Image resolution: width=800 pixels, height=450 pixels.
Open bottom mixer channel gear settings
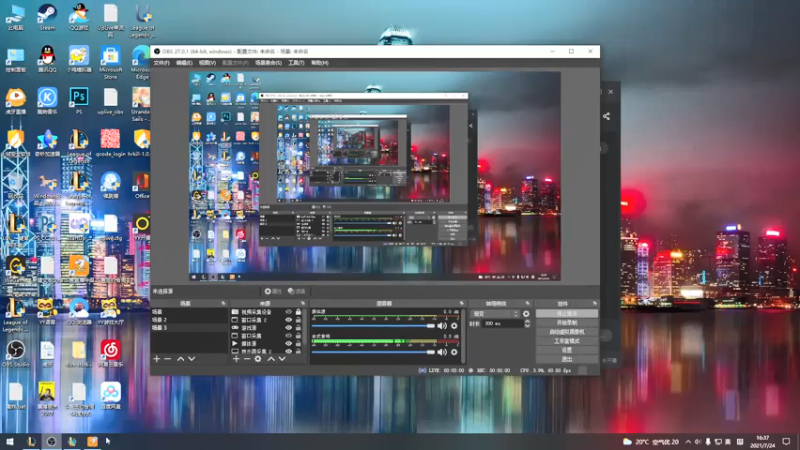pyautogui.click(x=454, y=352)
